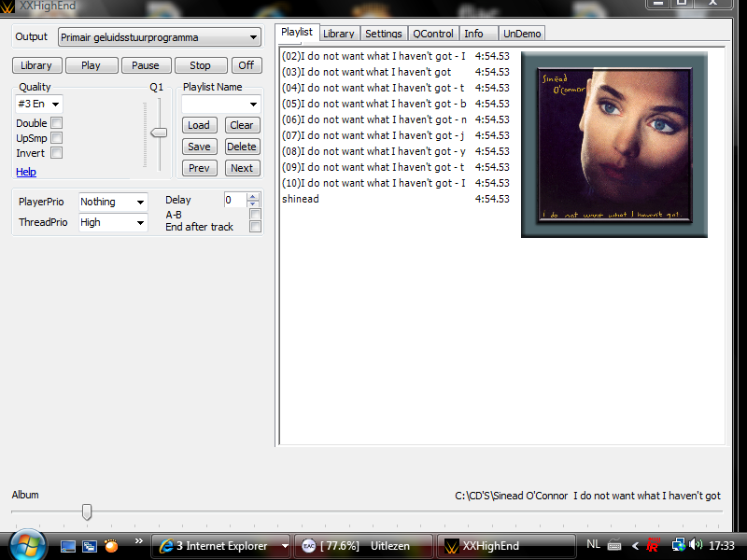
Task: Open the volume speaker tray icon
Action: coord(696,544)
